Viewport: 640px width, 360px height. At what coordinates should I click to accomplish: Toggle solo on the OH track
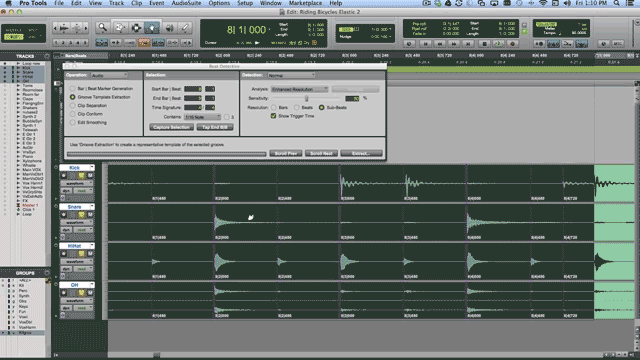click(81, 293)
